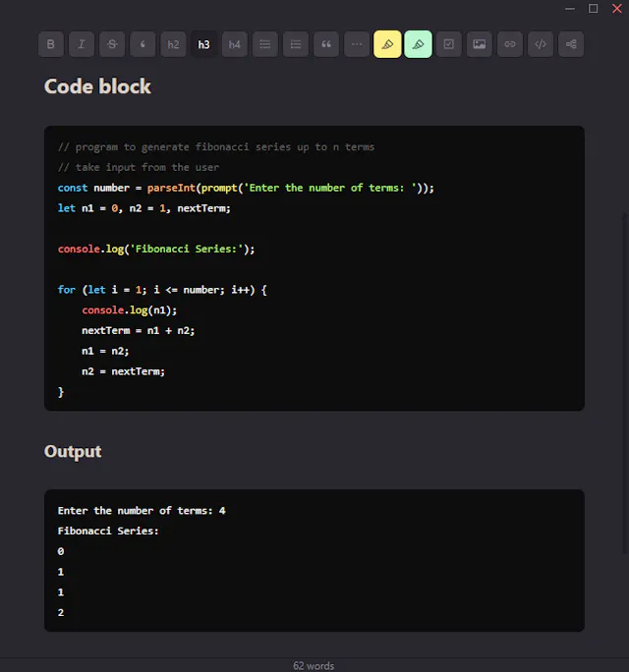The width and height of the screenshot is (629, 672).
Task: Insert horizontal rule with dots button
Action: point(357,44)
